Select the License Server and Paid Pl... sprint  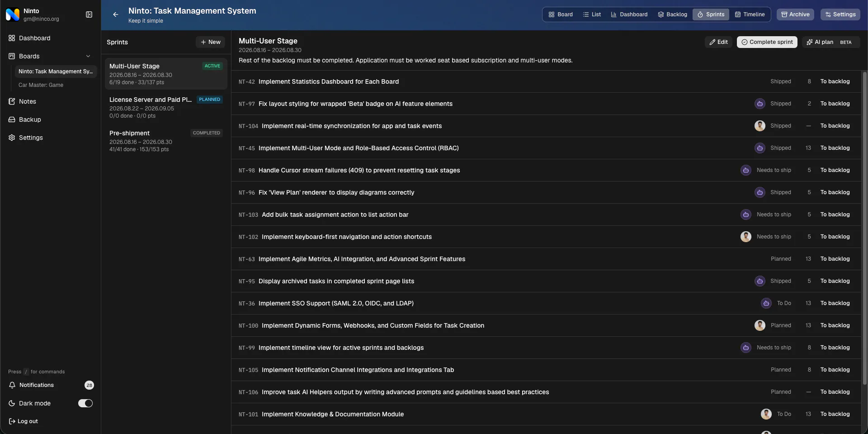166,107
